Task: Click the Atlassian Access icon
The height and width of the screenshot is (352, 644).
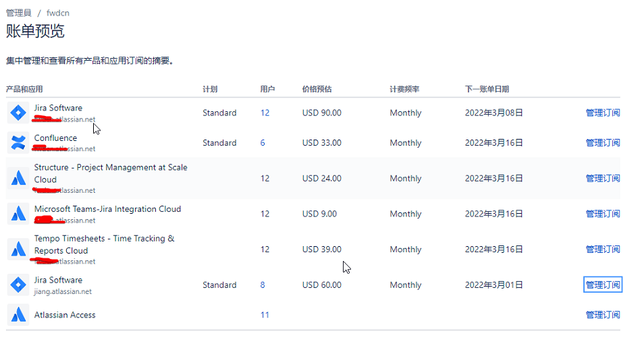Action: tap(18, 315)
